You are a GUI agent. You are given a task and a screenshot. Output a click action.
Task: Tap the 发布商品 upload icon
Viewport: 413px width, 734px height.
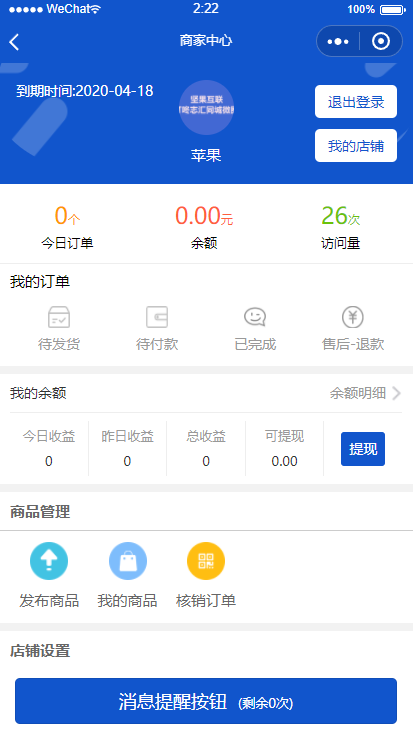pos(49,561)
